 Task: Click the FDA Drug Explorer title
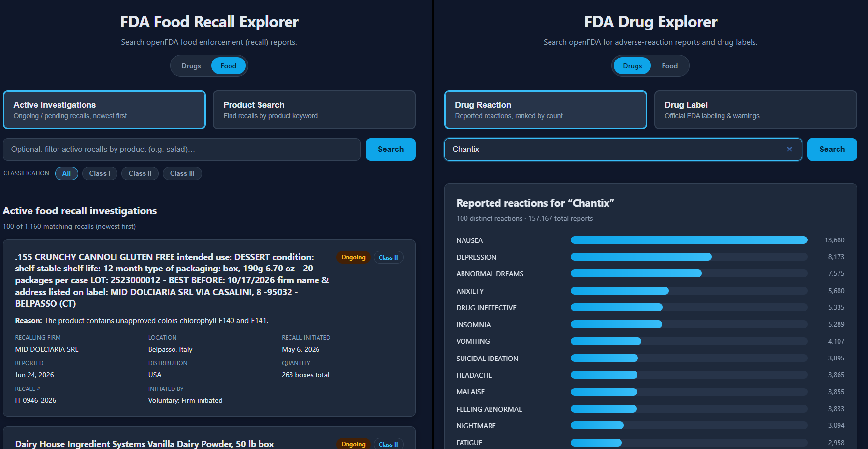[x=651, y=22]
